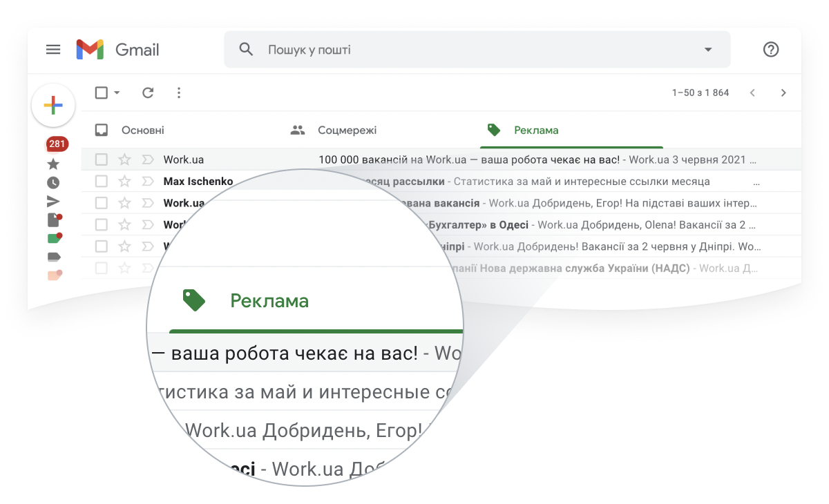Screen dimensions: 829x504
Task: Open Sent arrow icon in sidebar
Action: (53, 202)
